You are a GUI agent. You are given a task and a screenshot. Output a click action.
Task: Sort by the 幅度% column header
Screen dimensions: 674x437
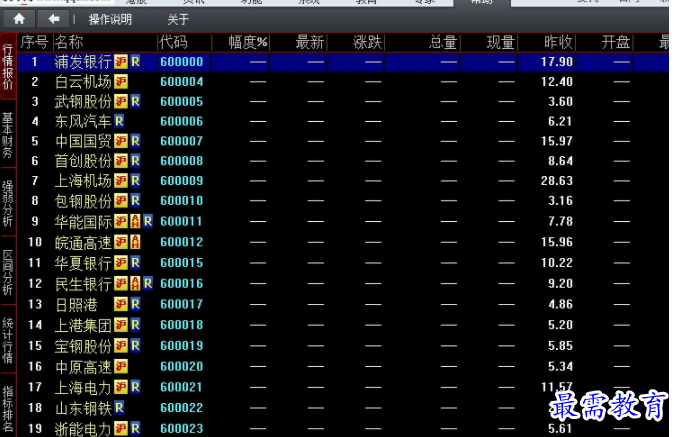point(248,43)
